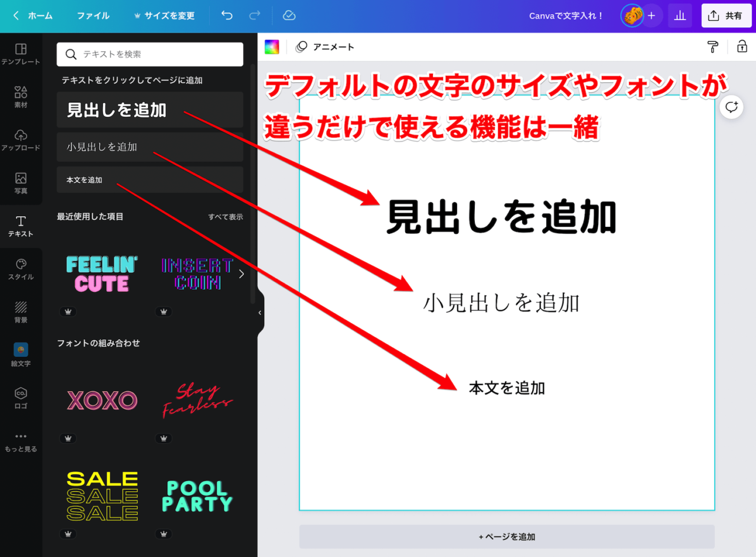756x557 pixels.
Task: Select the 素材 icon in the sidebar
Action: coord(21,95)
